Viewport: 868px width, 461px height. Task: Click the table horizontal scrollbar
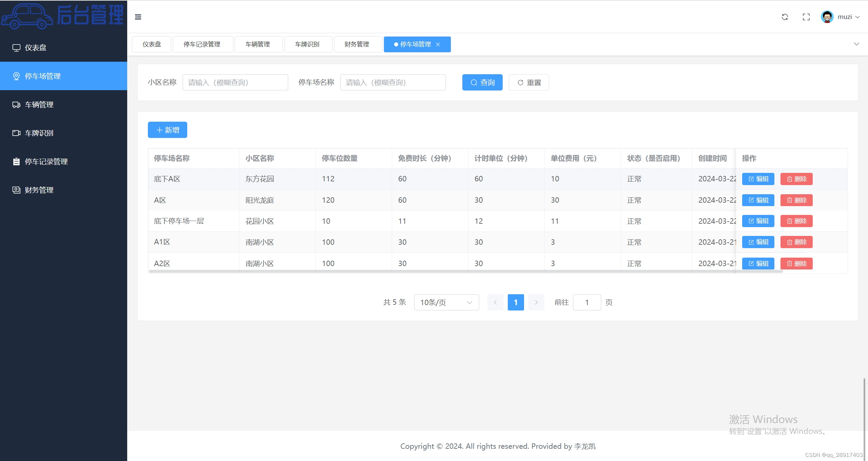(465, 271)
